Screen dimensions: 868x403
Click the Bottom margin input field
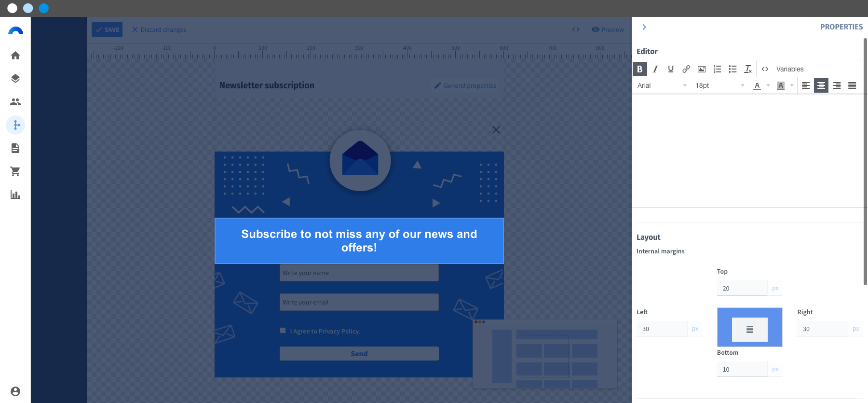click(742, 369)
